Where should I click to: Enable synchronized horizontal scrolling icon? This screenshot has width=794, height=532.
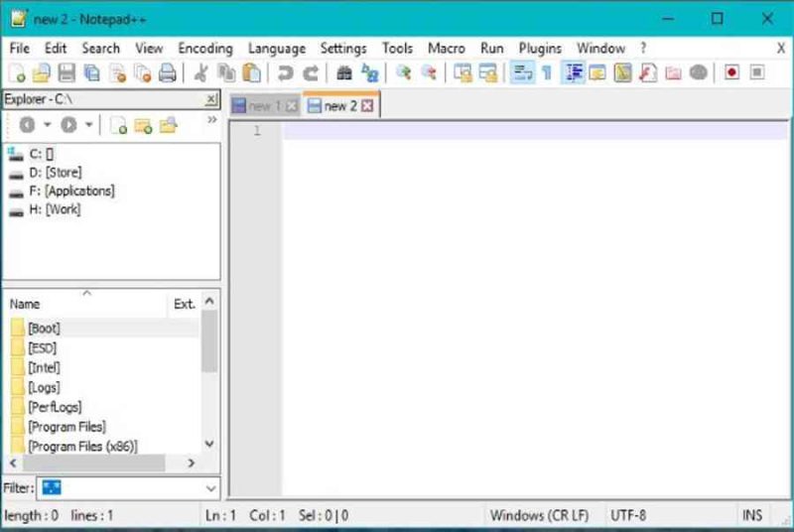(488, 72)
